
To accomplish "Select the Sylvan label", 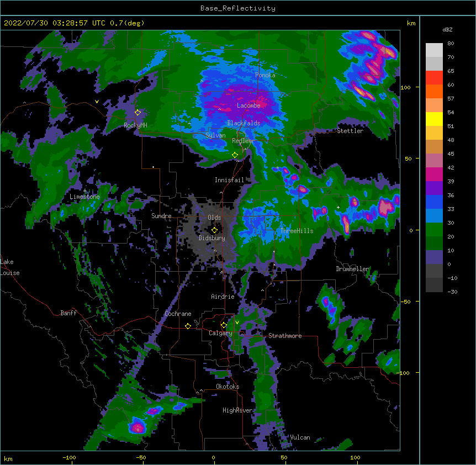I will click(215, 135).
